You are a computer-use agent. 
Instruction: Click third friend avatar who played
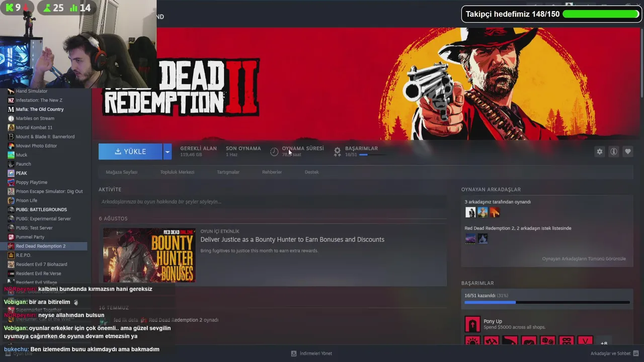[495, 212]
